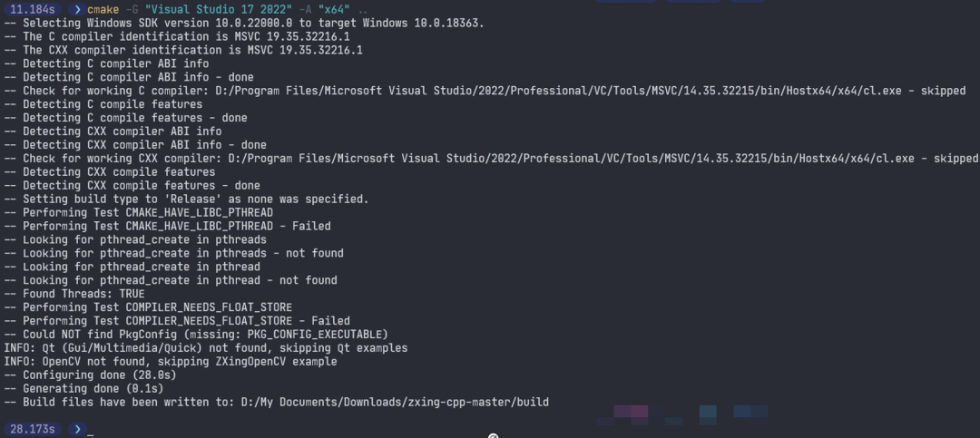Click the Qt examples skipped INFO line
This screenshot has width=980, height=438.
point(206,348)
